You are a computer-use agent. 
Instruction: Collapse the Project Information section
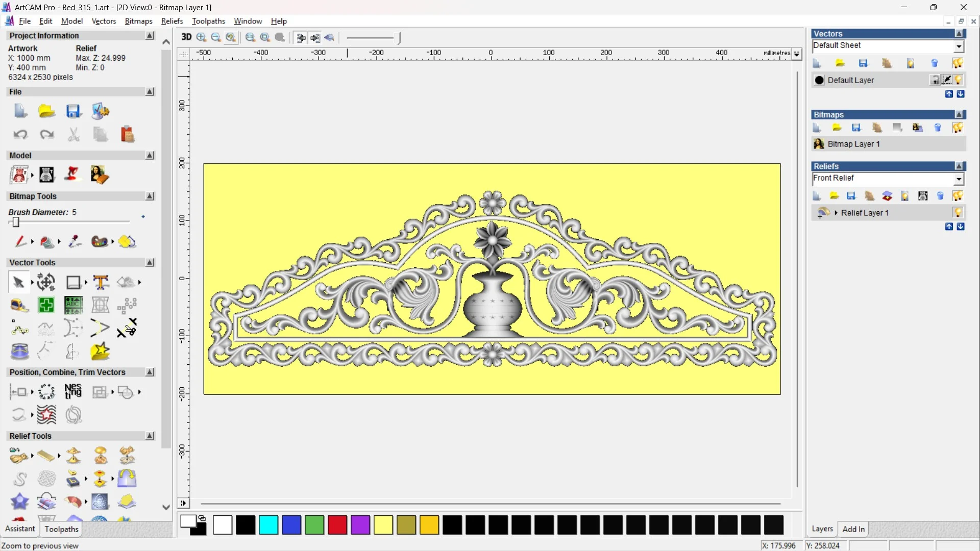(x=150, y=36)
